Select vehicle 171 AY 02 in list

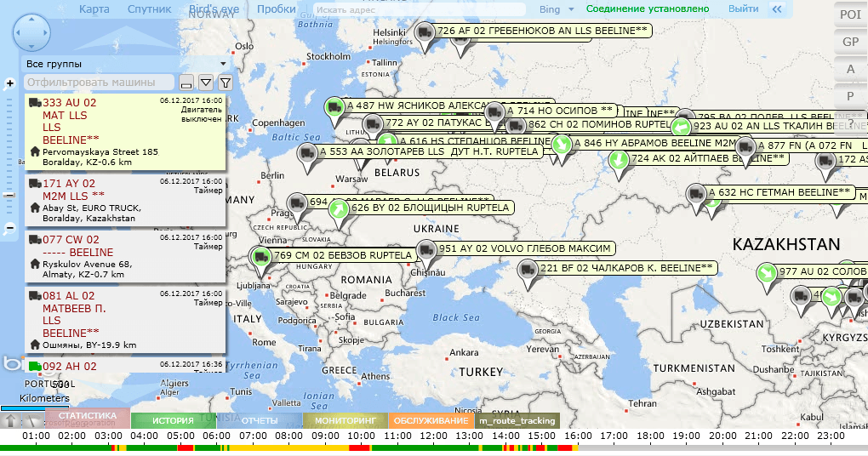pos(125,200)
